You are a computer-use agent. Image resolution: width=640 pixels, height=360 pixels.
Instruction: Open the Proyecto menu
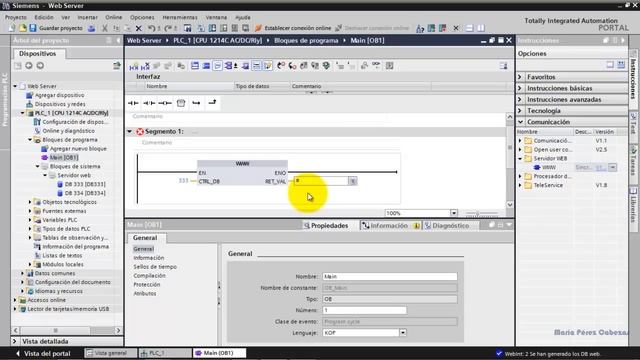16,18
